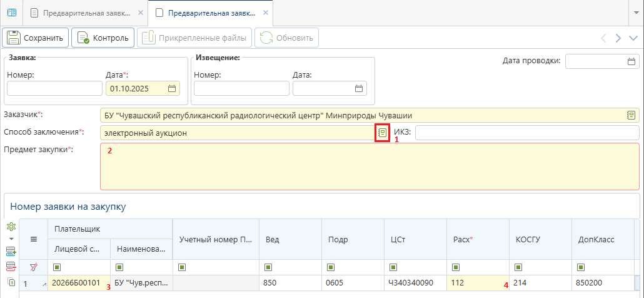Open the navigator panel icon left of tabs
Viewport: 644px width, 298px height.
(11, 13)
